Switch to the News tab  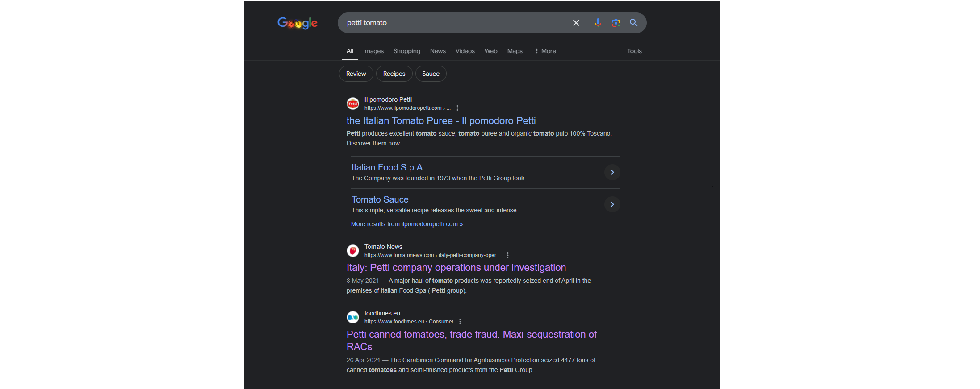(438, 51)
